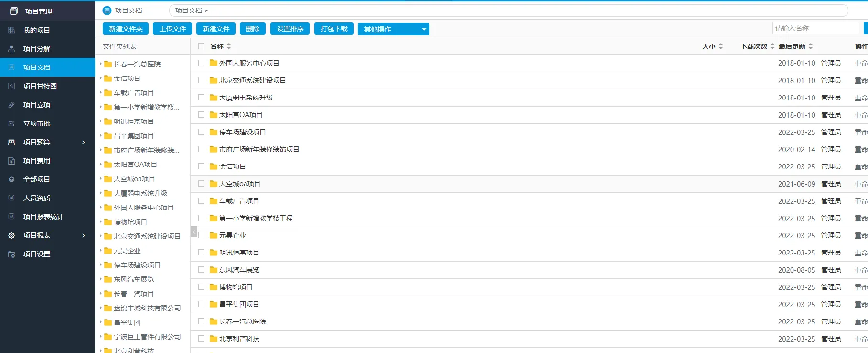Click the 项目设置 sidebar icon

(x=11, y=254)
